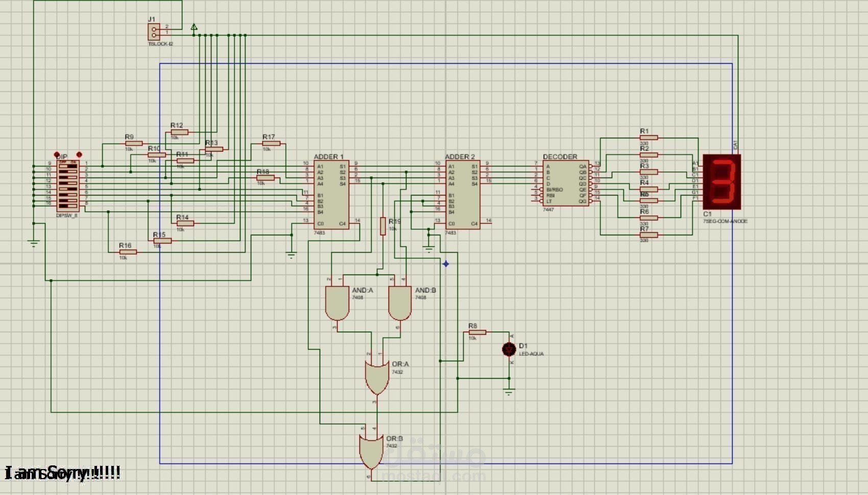
Task: Select the D1 aqua LED
Action: [509, 350]
